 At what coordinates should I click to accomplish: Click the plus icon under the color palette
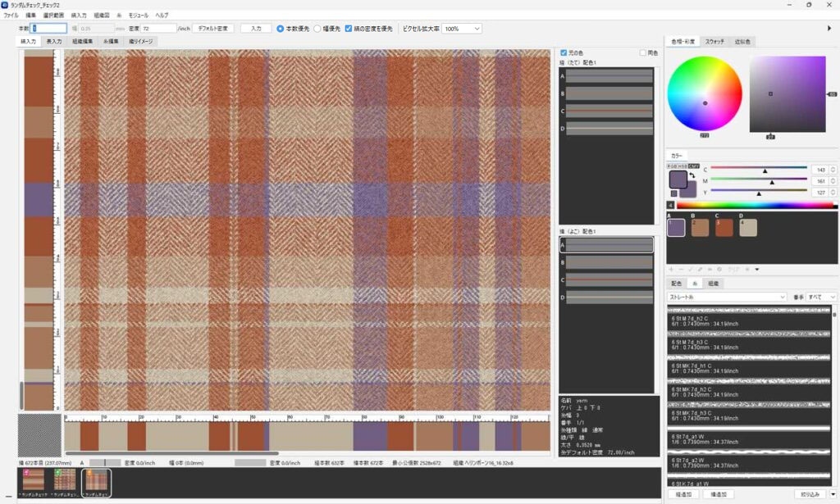point(671,269)
